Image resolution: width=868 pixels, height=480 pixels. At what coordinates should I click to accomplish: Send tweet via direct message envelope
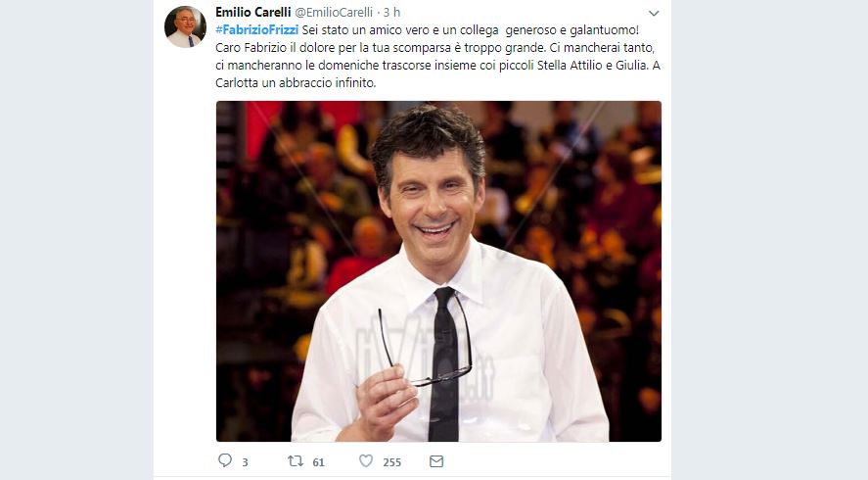tap(436, 460)
